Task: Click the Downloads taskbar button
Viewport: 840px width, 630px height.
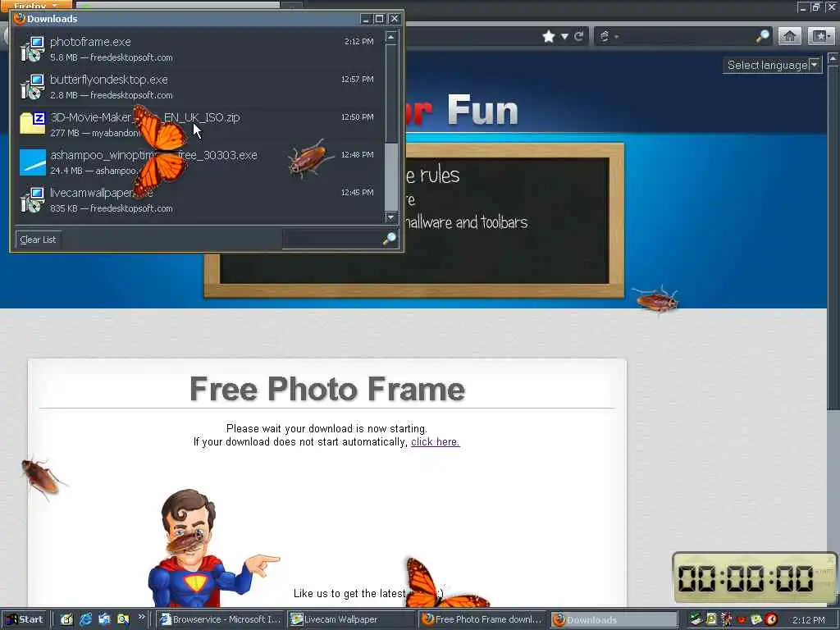Action: point(614,620)
